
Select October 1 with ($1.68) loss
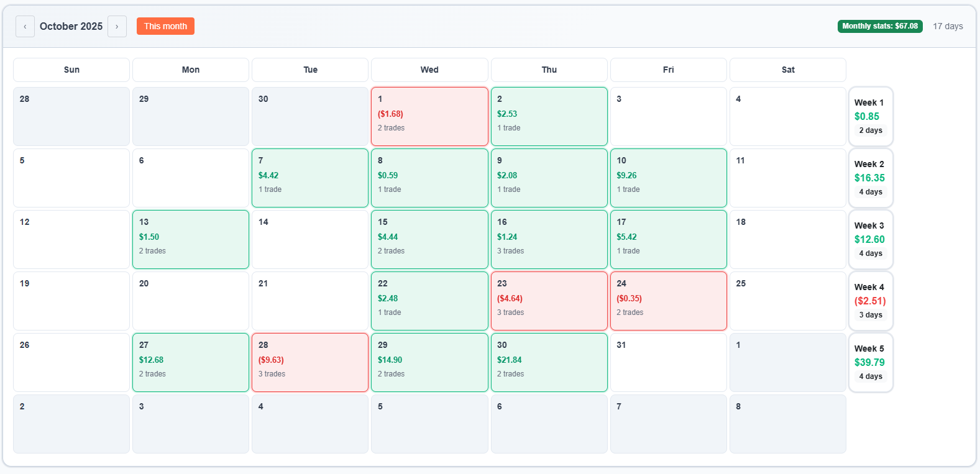[429, 116]
